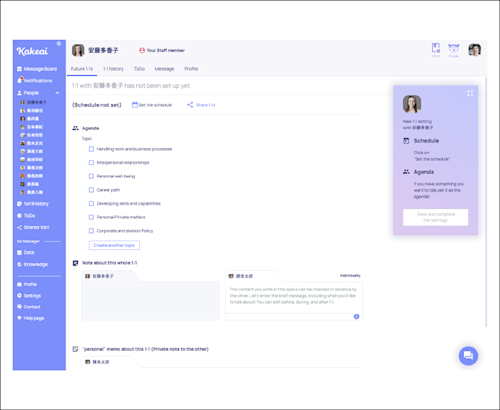Collapse the sidebar with the top toggle
Viewport: 500px width, 410px height.
tap(59, 43)
